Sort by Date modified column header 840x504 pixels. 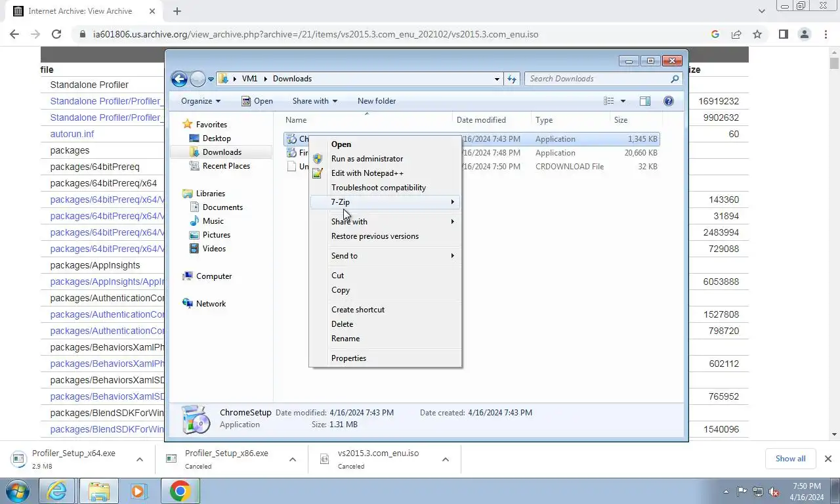pos(492,120)
